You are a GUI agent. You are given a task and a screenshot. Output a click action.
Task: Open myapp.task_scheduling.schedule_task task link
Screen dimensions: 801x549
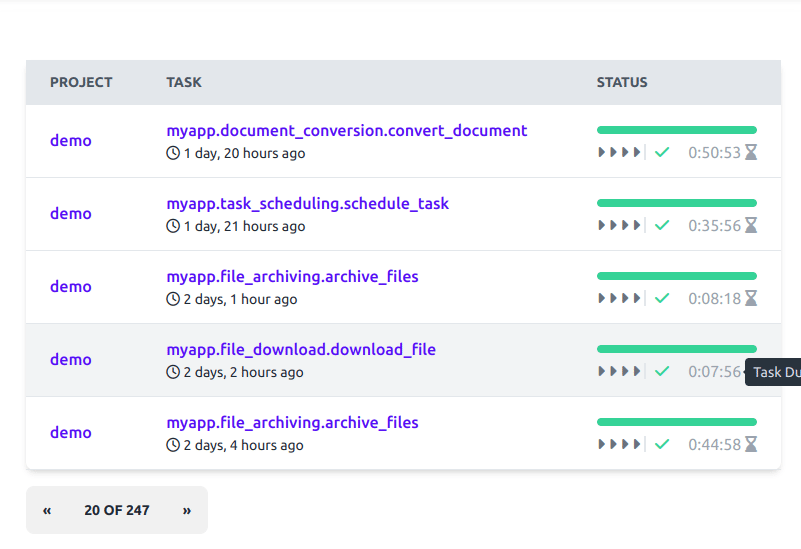coord(307,204)
